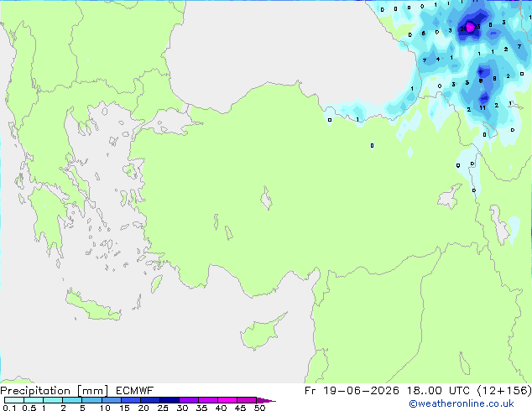Click legend value "50"
The height and width of the screenshot is (411, 532).
click(260, 408)
